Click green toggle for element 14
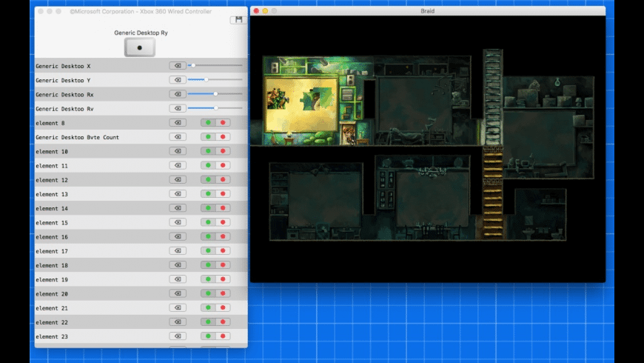This screenshot has height=363, width=644. (x=208, y=208)
